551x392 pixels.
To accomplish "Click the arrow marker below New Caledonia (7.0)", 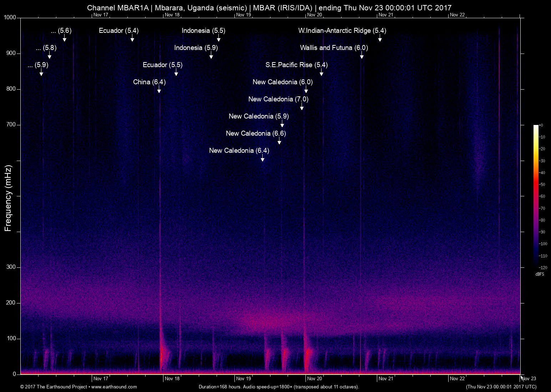I will pyautogui.click(x=302, y=107).
